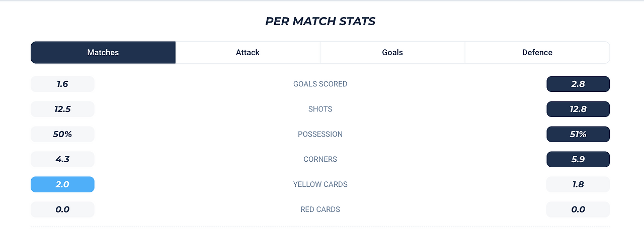Image resolution: width=644 pixels, height=230 pixels.
Task: Click the 51% possession badge
Action: tap(578, 134)
